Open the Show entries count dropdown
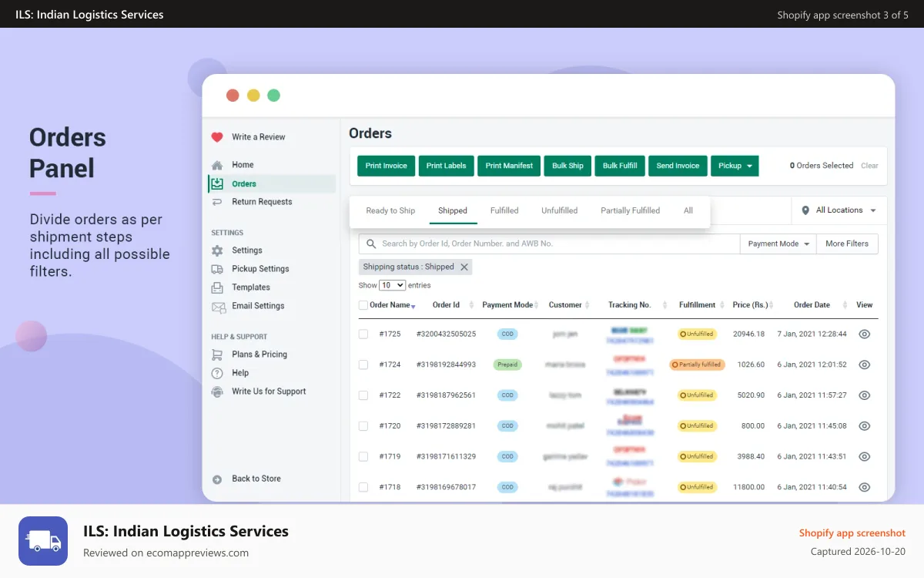 point(393,285)
